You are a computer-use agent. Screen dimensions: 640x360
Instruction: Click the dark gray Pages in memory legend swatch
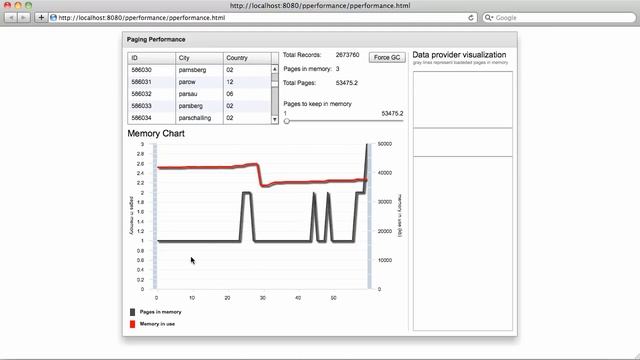click(x=132, y=312)
